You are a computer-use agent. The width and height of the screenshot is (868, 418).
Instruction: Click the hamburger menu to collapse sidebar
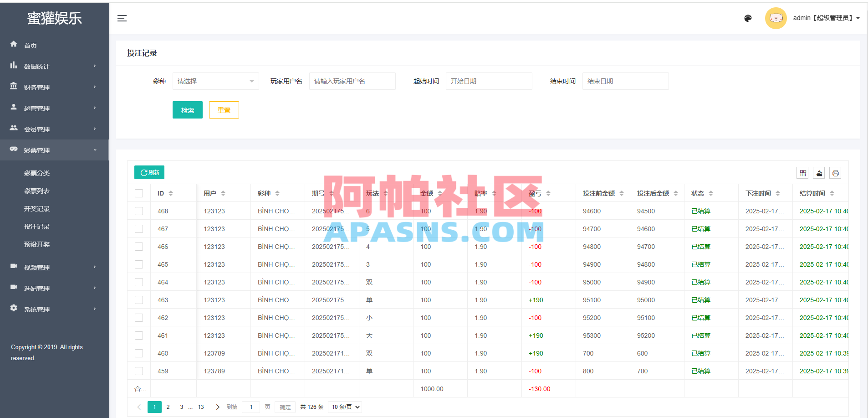coord(122,18)
